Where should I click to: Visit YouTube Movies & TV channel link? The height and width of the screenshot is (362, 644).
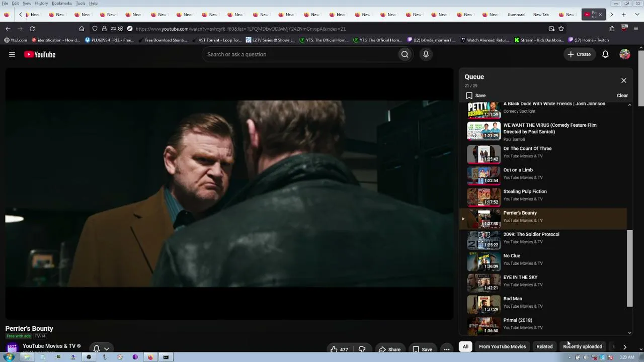pos(49,346)
